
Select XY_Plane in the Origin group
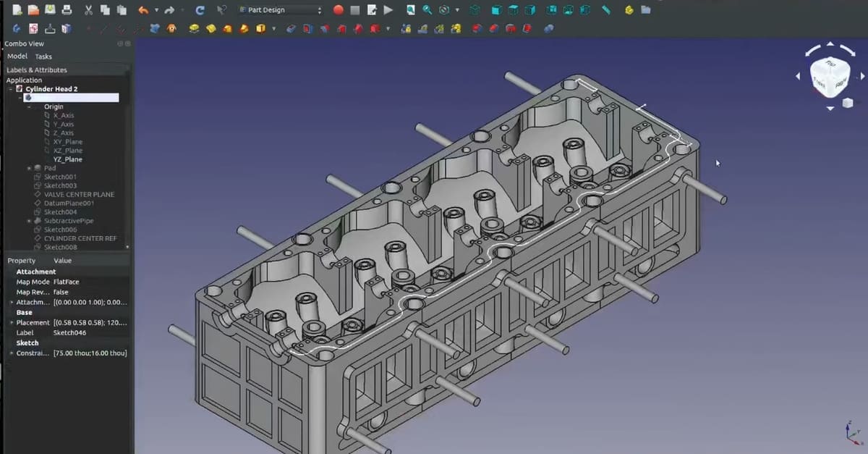click(x=67, y=142)
